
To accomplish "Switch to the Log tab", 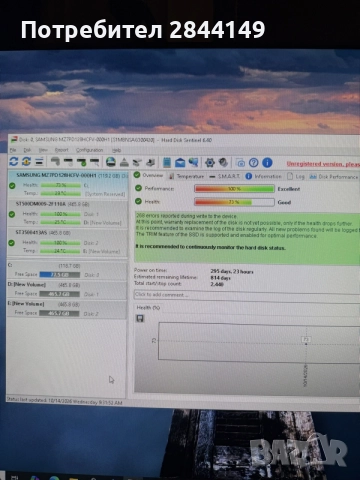I will [296, 176].
